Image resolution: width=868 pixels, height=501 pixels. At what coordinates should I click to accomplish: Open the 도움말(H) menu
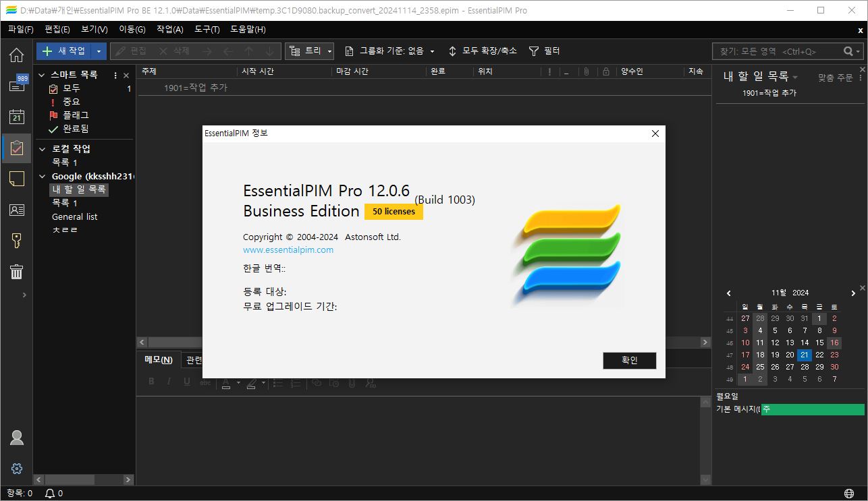[248, 30]
